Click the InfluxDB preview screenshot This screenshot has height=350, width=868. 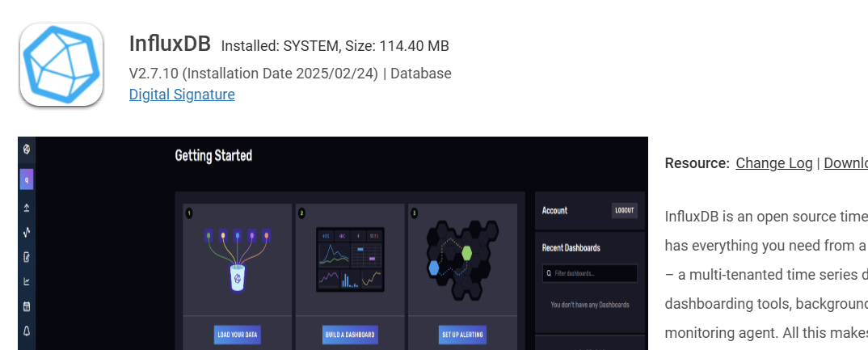tap(333, 243)
